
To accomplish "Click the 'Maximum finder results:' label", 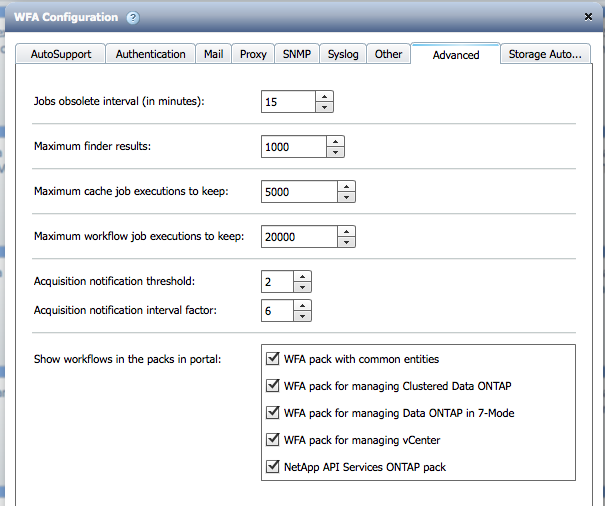I will pos(92,146).
